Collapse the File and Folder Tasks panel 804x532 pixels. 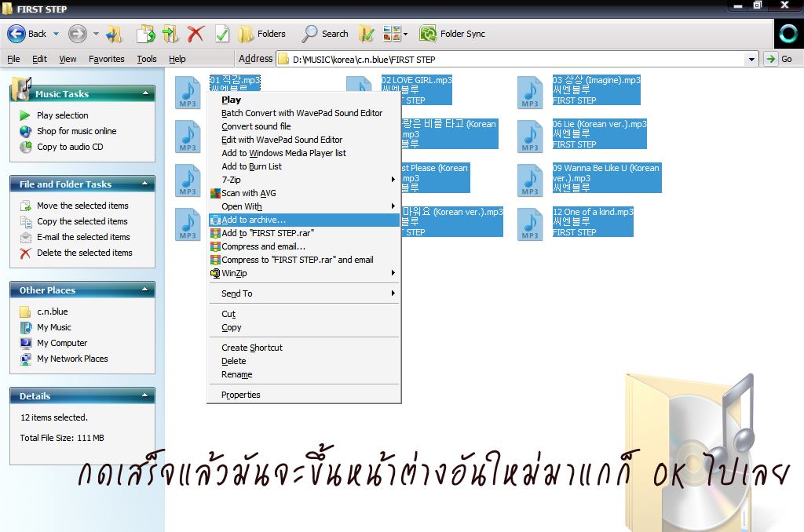[145, 184]
